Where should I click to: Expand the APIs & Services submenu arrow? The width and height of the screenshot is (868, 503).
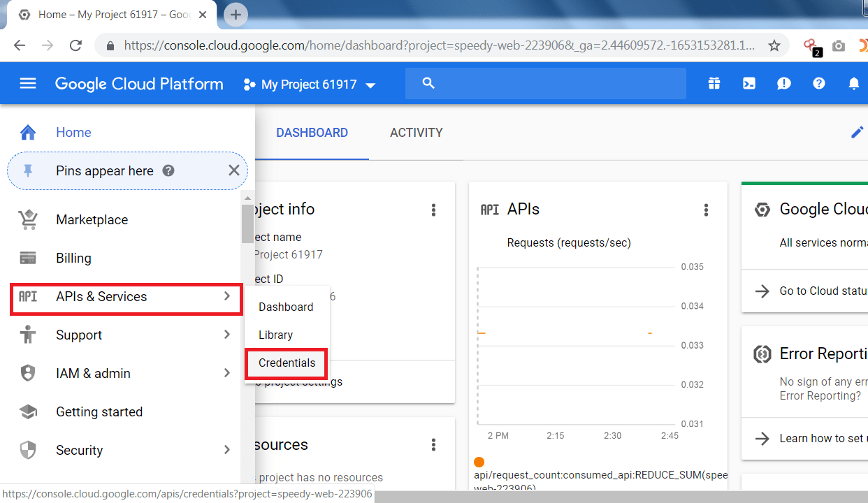click(226, 296)
